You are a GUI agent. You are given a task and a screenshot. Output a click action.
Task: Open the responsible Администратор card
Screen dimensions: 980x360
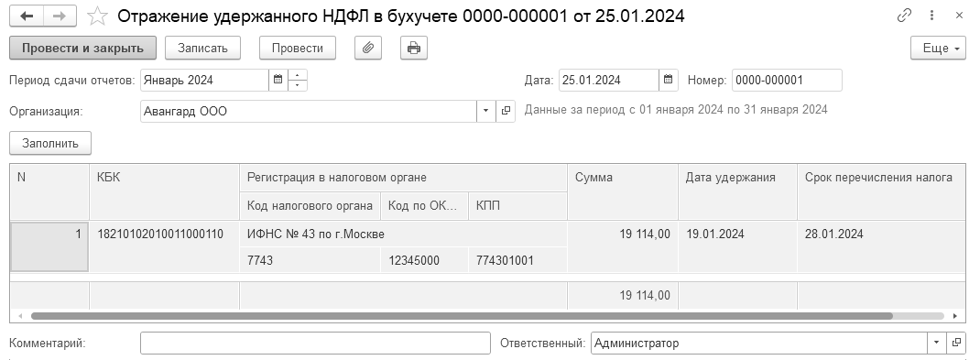tap(956, 343)
